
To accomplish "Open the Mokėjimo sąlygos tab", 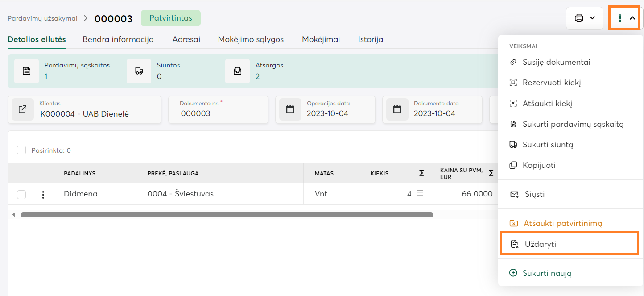I will pyautogui.click(x=251, y=39).
